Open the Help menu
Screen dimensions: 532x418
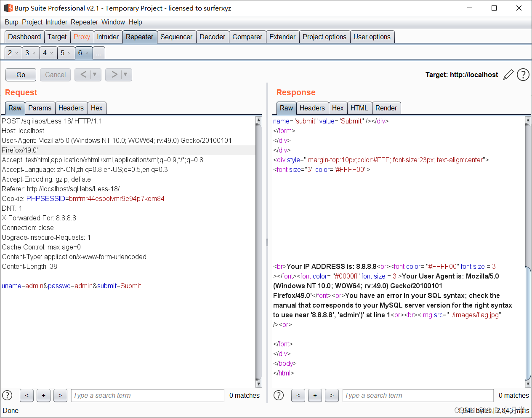point(136,22)
